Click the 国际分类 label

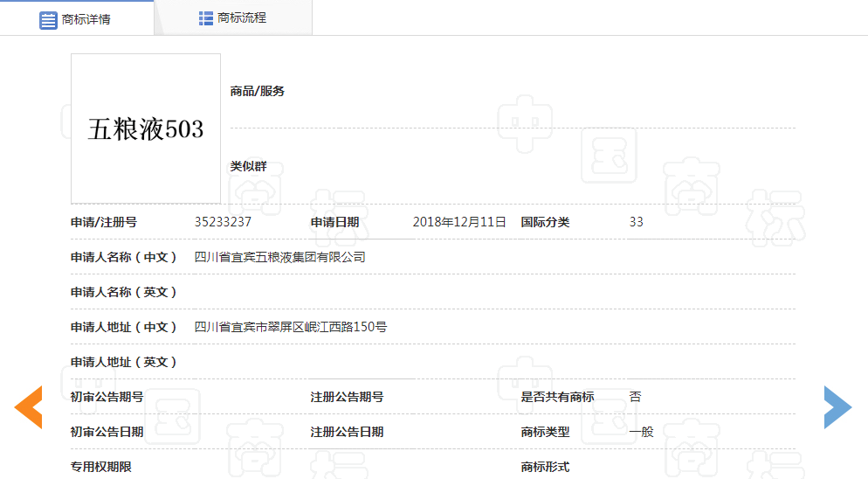coord(545,222)
